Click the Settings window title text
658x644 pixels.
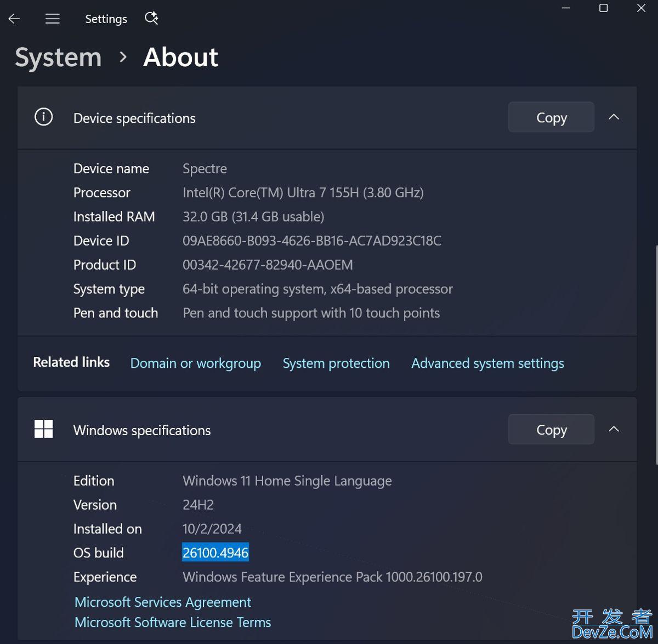click(x=106, y=19)
